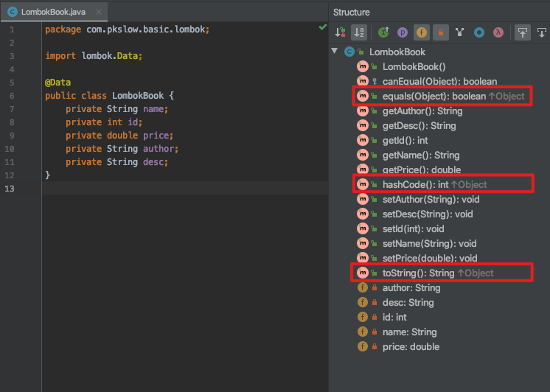This screenshot has height=392, width=550.
Task: Select setPrice(double): void method
Action: 430,258
